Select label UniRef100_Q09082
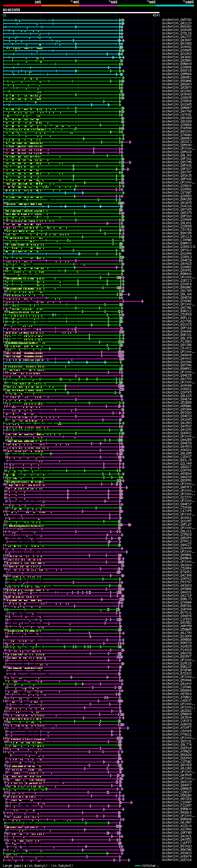 tap(177, 47)
